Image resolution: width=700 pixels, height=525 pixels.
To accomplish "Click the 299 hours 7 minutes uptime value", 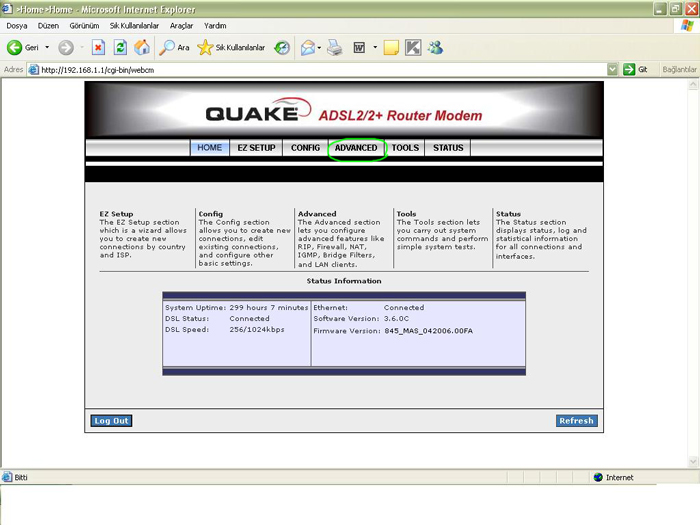I will point(269,308).
